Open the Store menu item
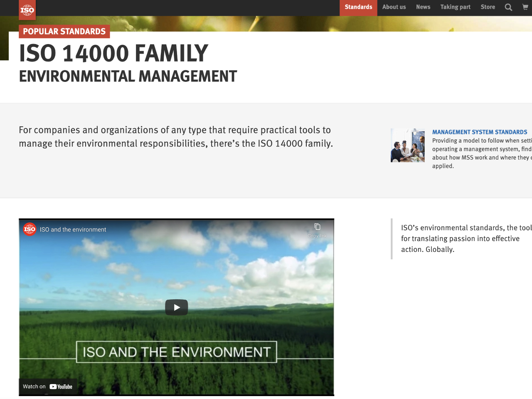Screen dimensions: 532x399 (x=488, y=7)
